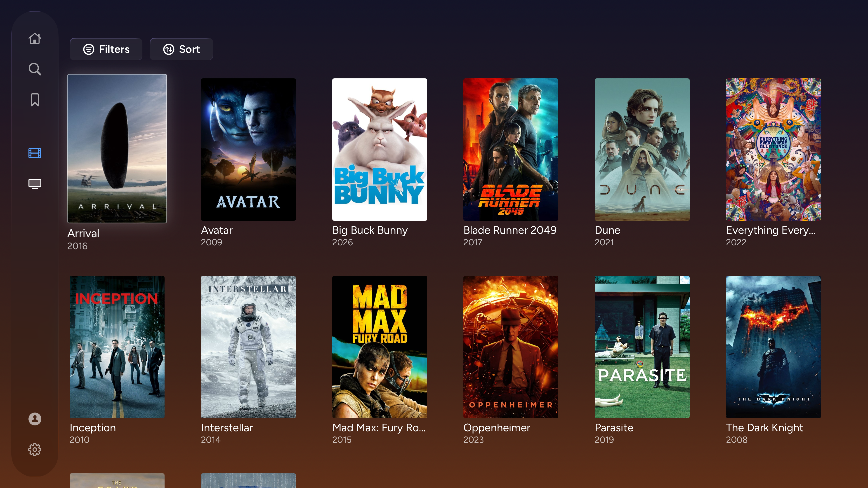
Task: Click the year 2023 under Oppenheimer
Action: point(473,439)
